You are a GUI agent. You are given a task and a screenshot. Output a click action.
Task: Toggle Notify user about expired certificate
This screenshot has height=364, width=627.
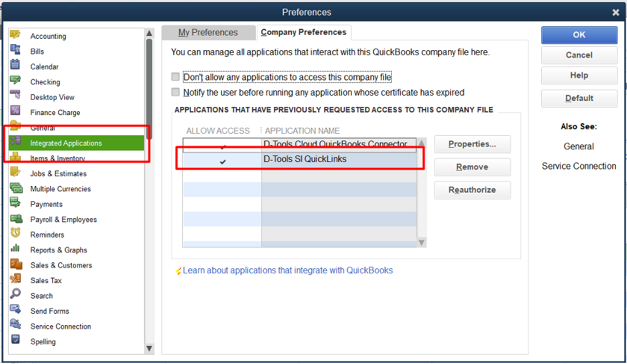pos(175,92)
